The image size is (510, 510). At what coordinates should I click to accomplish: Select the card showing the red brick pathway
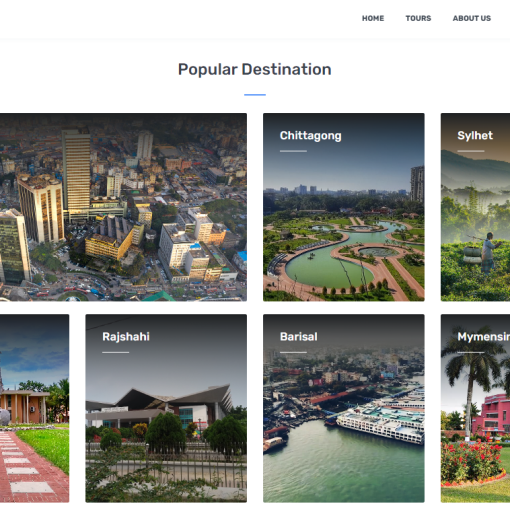[x=35, y=408]
